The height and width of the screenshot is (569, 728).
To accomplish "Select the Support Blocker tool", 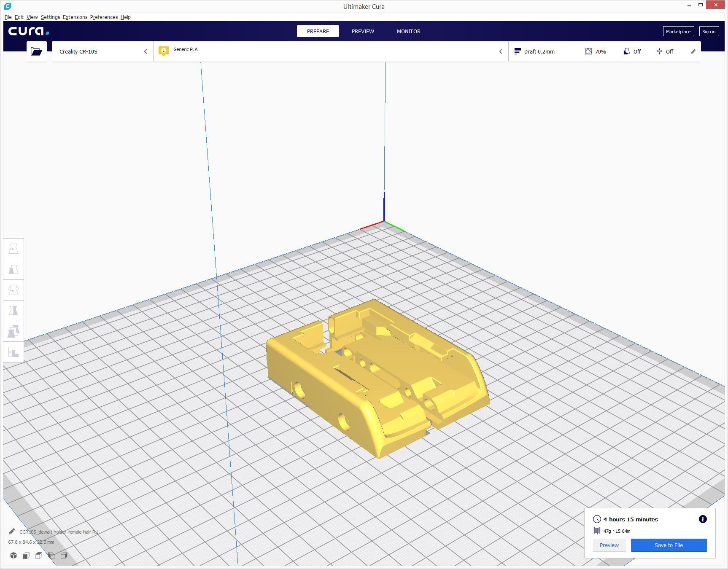I will tap(13, 352).
